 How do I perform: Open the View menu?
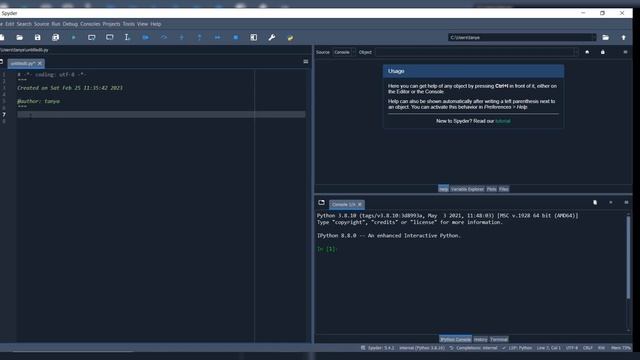point(142,24)
